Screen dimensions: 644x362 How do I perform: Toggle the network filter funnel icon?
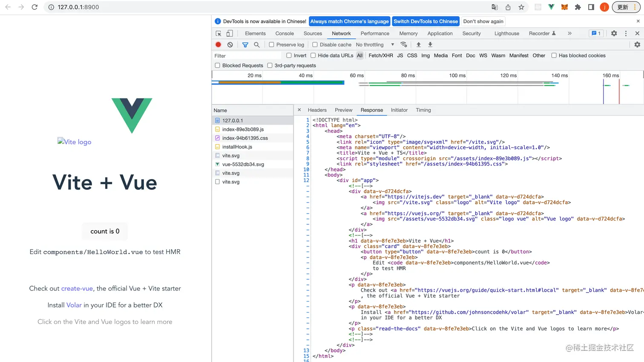(245, 44)
